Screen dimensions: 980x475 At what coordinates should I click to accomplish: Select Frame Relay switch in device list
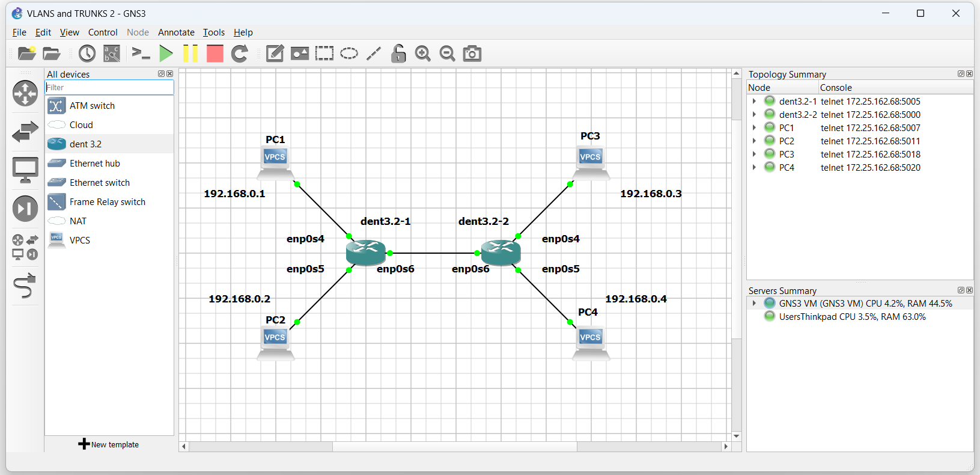[x=109, y=202]
